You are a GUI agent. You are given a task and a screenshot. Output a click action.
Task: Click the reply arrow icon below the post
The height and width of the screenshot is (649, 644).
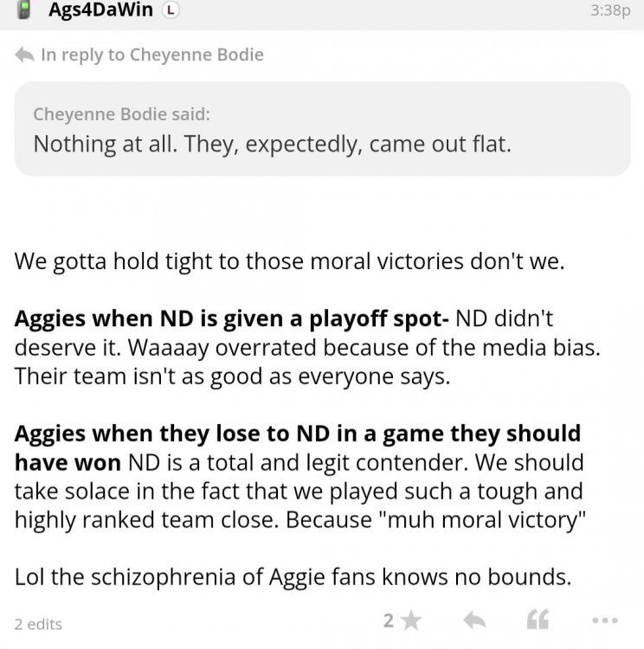[473, 620]
